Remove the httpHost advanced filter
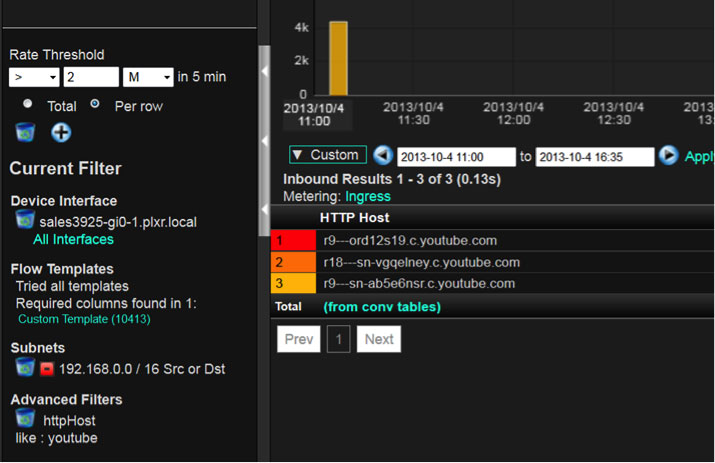The height and width of the screenshot is (463, 715). (x=25, y=419)
